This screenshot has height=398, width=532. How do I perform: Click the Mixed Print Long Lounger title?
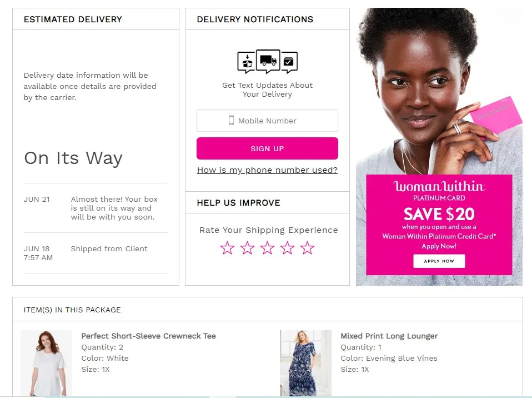pos(389,336)
